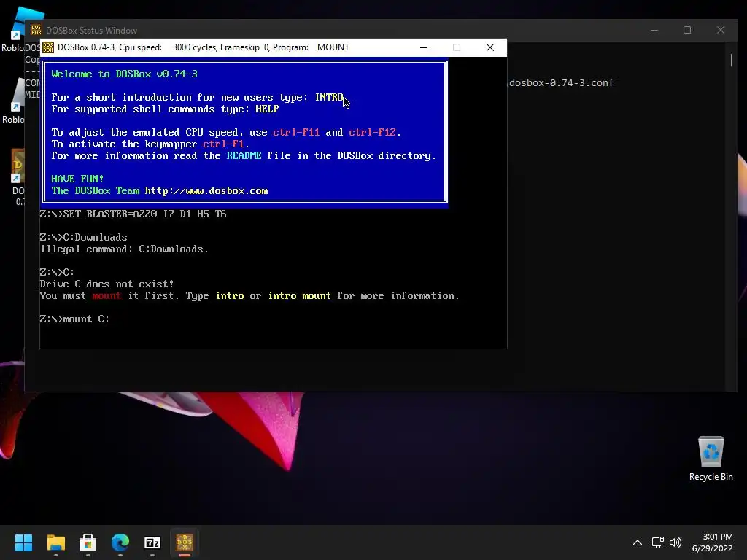Click the INTRO command in welcome text
This screenshot has height=560, width=747.
point(329,97)
